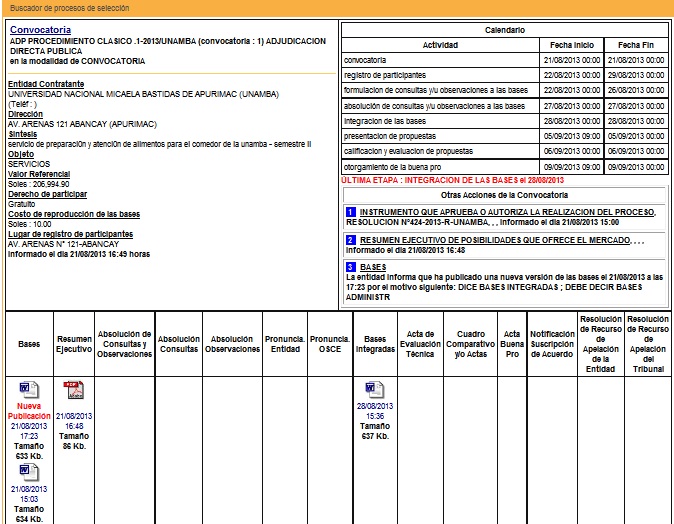Click the ÚLTIMA ETAPA red status text
The width and height of the screenshot is (674, 524).
point(452,180)
